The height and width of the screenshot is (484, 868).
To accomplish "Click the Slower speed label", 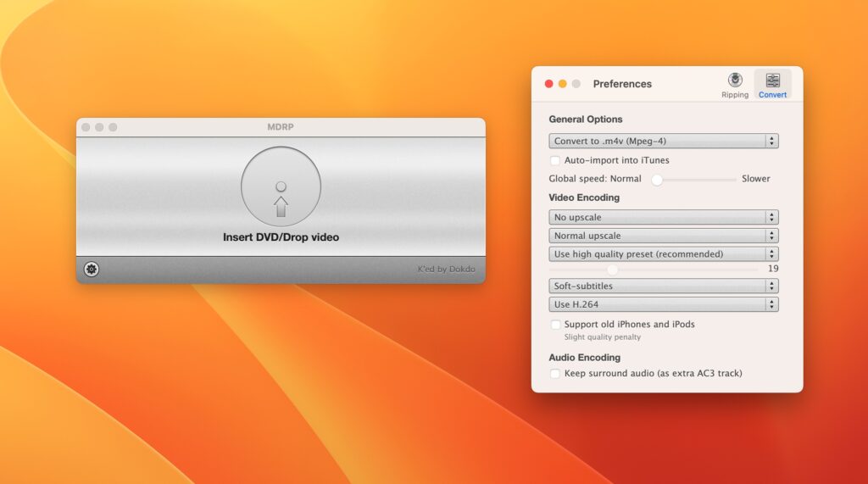I will coord(755,179).
